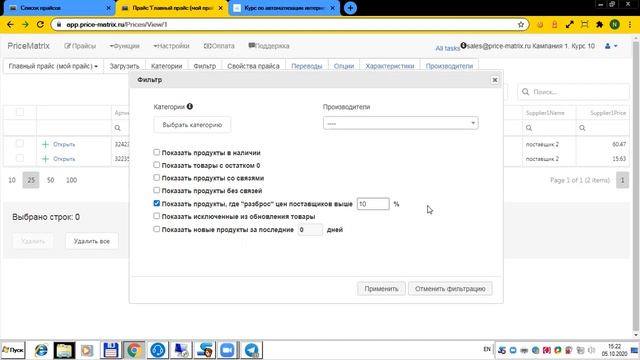Image resolution: width=640 pixels, height=360 pixels.
Task: Enable Показать продукты в наличии checkbox
Action: (157, 152)
